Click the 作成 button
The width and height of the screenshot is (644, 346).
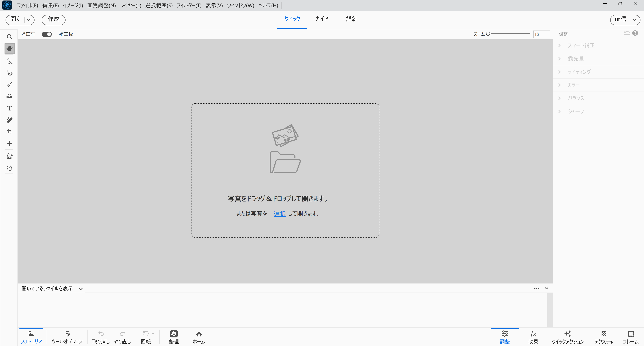pos(53,19)
